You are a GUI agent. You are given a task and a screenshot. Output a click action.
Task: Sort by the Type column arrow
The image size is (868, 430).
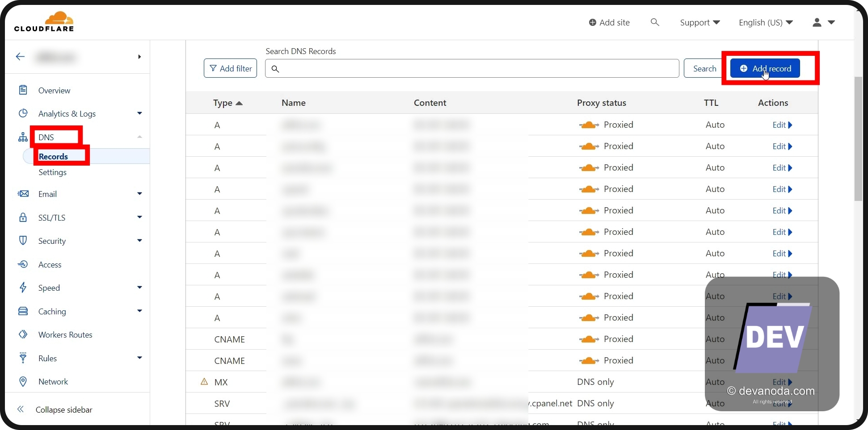239,103
